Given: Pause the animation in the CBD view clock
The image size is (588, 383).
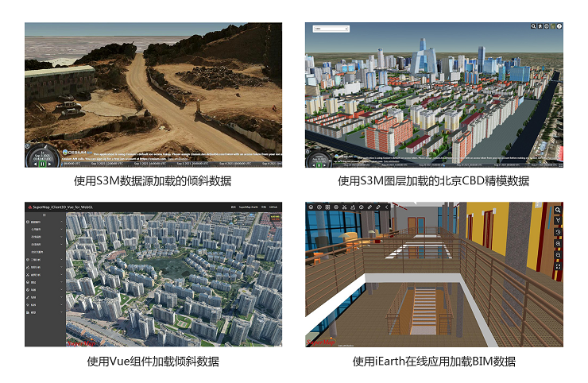Looking at the screenshot, I should pos(319,165).
